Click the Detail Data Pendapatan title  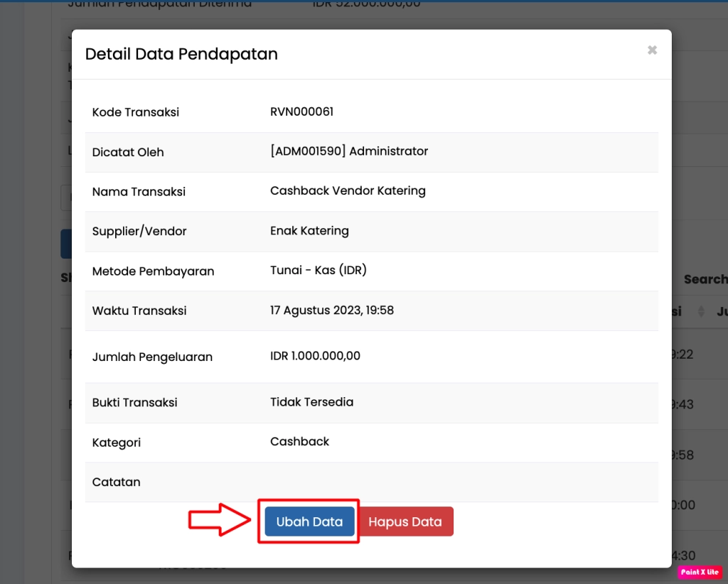point(181,54)
